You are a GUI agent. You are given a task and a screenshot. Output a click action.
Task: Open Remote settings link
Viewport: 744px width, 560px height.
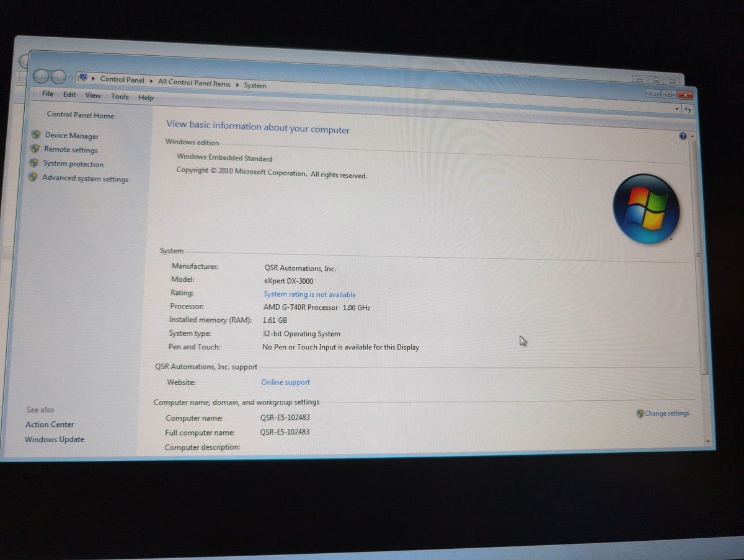[71, 150]
